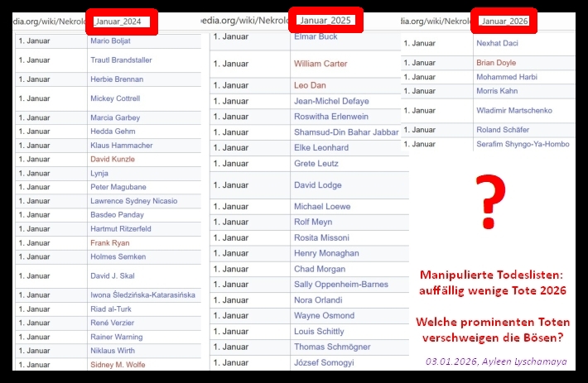Click the Brian Doyle red link

pos(496,62)
